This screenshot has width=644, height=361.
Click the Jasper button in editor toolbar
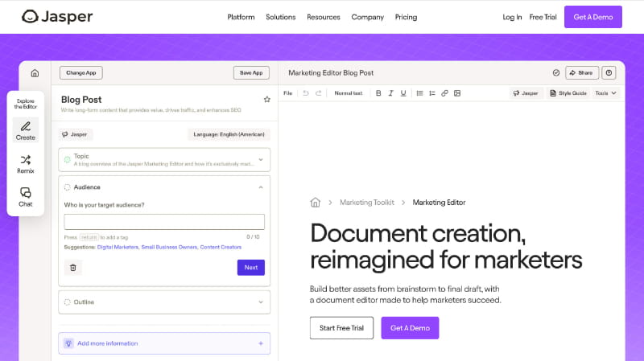coord(526,93)
